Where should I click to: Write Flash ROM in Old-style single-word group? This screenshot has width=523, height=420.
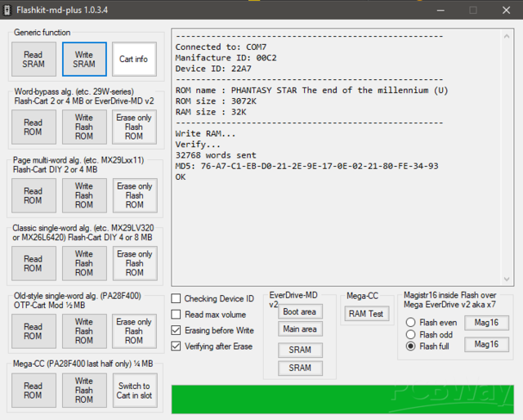click(x=84, y=331)
